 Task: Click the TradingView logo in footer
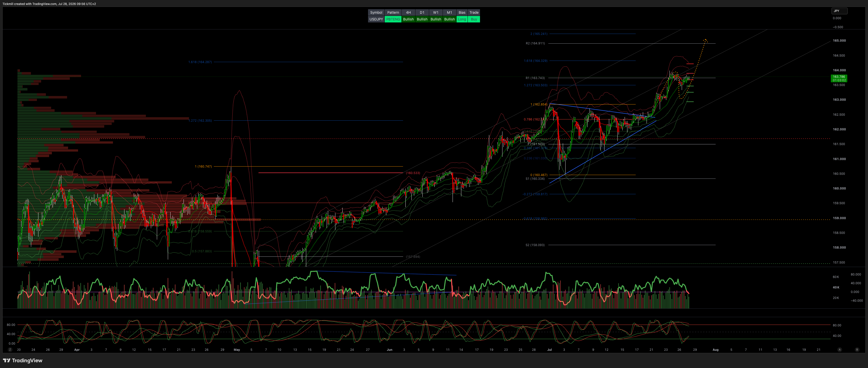(23, 361)
